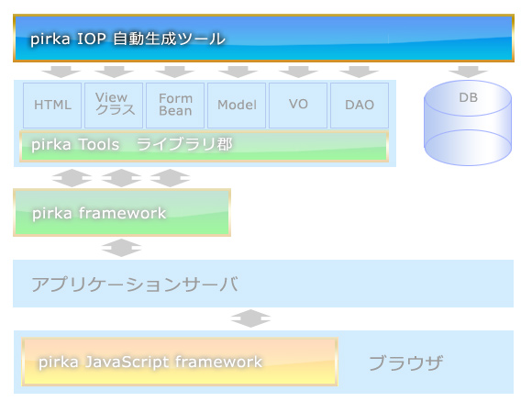
Task: Select the VO box
Action: coord(298,106)
